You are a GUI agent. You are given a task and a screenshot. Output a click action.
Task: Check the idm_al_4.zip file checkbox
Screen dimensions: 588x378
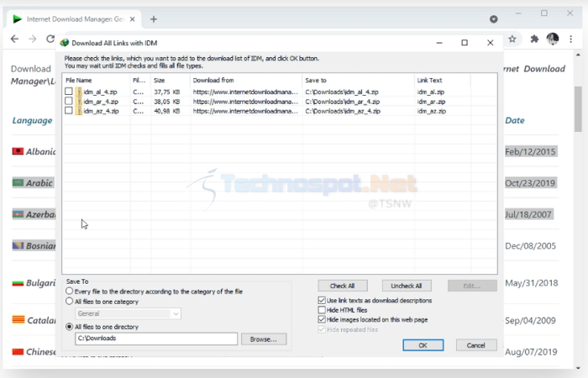point(68,91)
